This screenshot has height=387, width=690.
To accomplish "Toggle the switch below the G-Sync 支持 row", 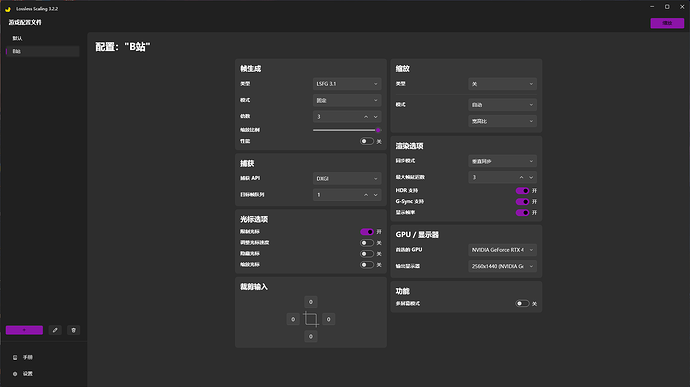I will coord(522,213).
